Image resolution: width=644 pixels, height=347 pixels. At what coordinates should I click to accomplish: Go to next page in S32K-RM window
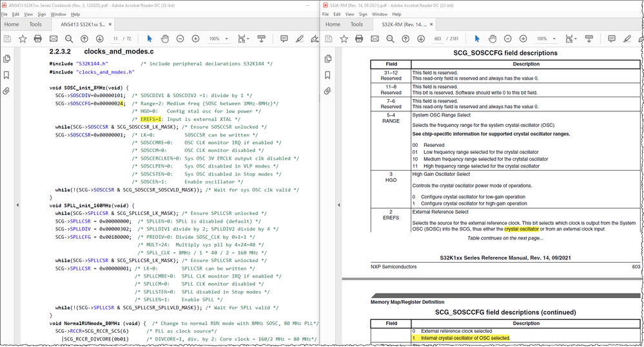[x=421, y=39]
